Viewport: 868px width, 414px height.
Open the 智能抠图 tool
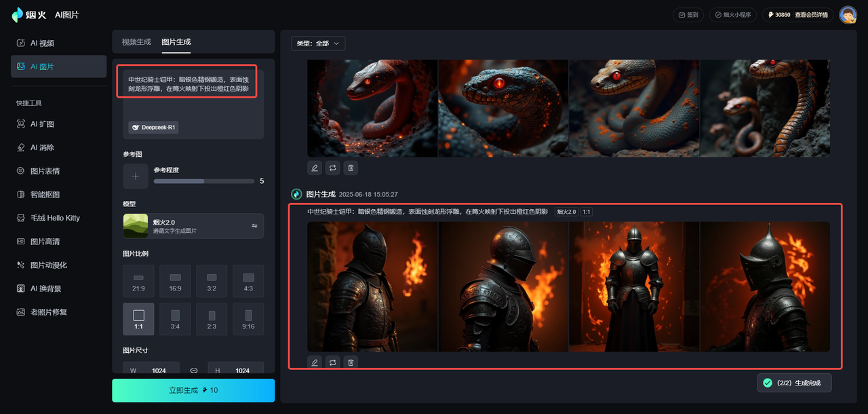point(58,195)
